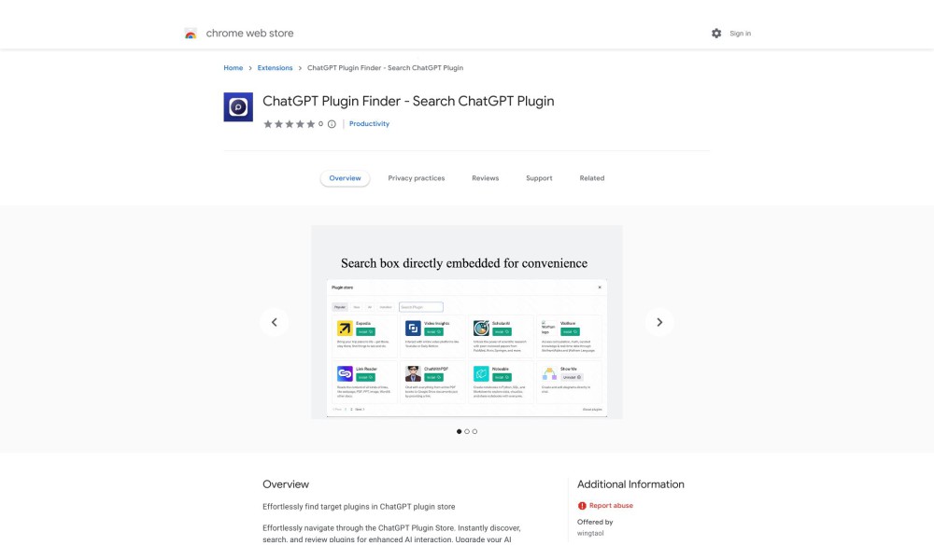Click the Expedia plugin icon in screenshot
934x560 pixels.
click(x=345, y=328)
